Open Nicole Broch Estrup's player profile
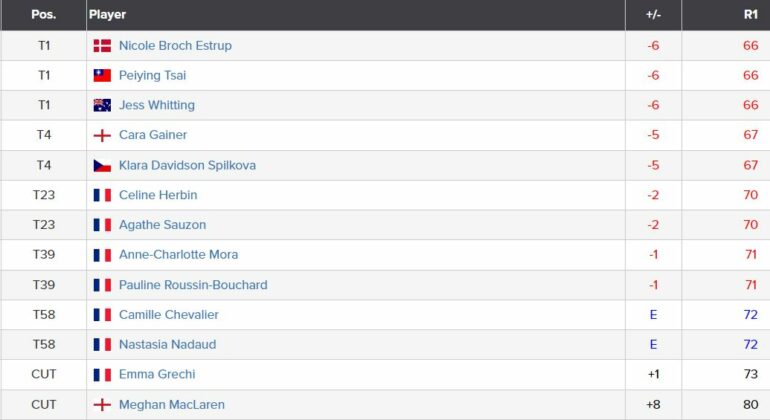 point(175,46)
